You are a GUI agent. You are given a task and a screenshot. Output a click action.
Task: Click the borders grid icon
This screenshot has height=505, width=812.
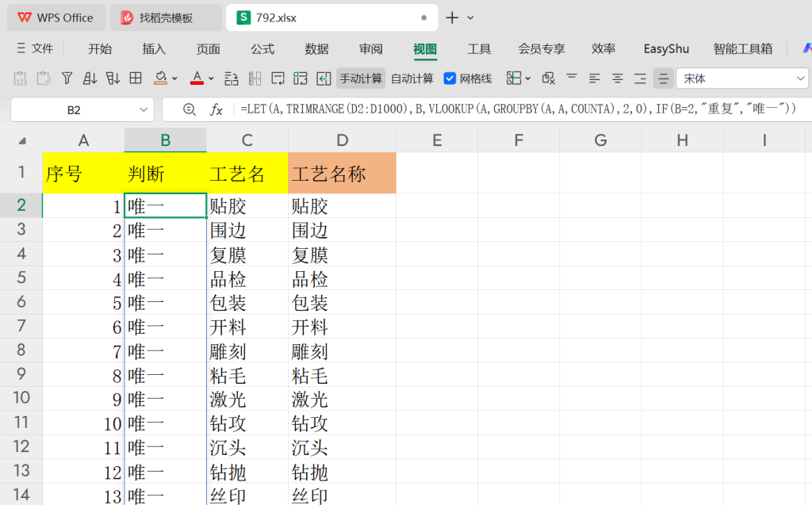pos(136,78)
